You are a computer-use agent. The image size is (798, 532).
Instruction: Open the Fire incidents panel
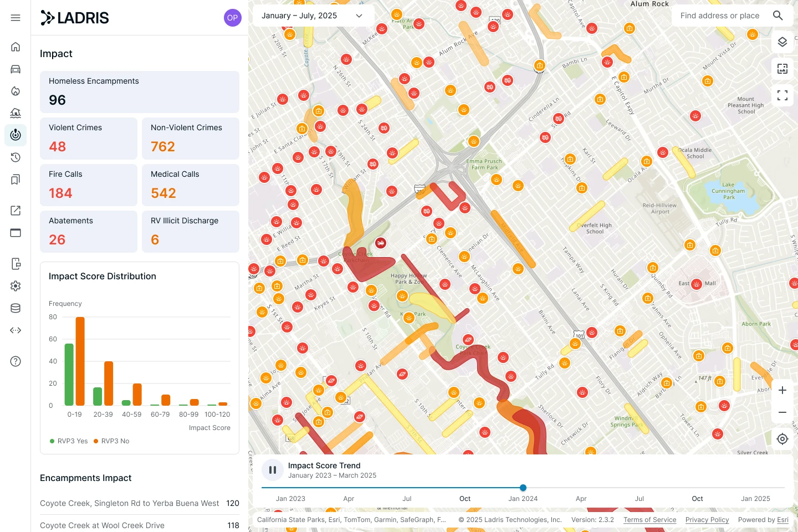pos(16,91)
